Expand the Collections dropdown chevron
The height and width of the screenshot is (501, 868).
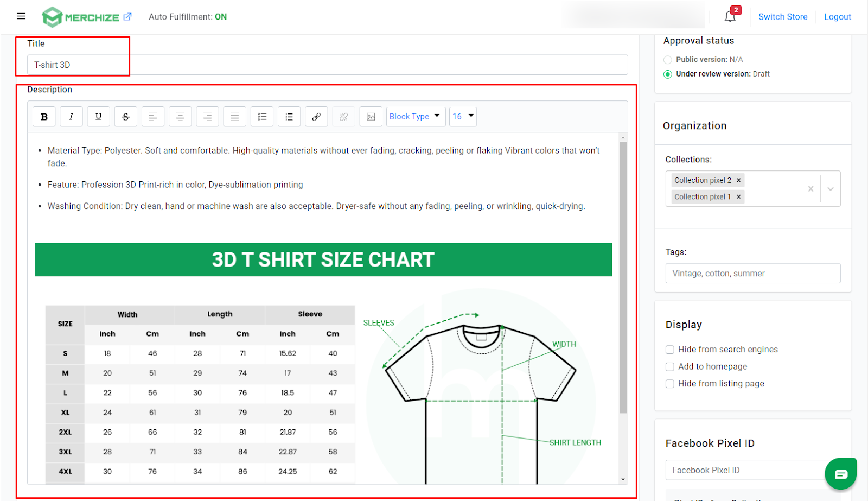pos(831,189)
